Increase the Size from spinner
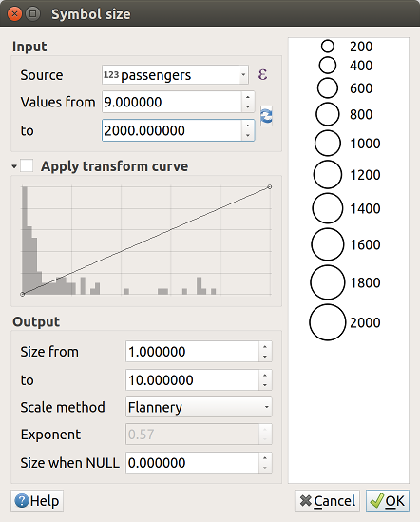Screen dimensions: 420x522 (265, 346)
